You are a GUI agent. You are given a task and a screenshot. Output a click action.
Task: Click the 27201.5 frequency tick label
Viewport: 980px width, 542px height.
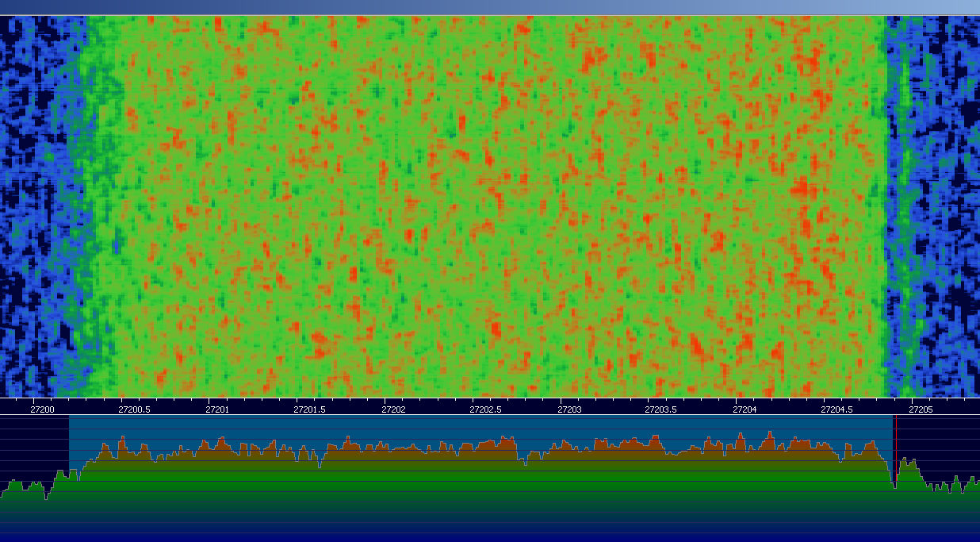(309, 409)
